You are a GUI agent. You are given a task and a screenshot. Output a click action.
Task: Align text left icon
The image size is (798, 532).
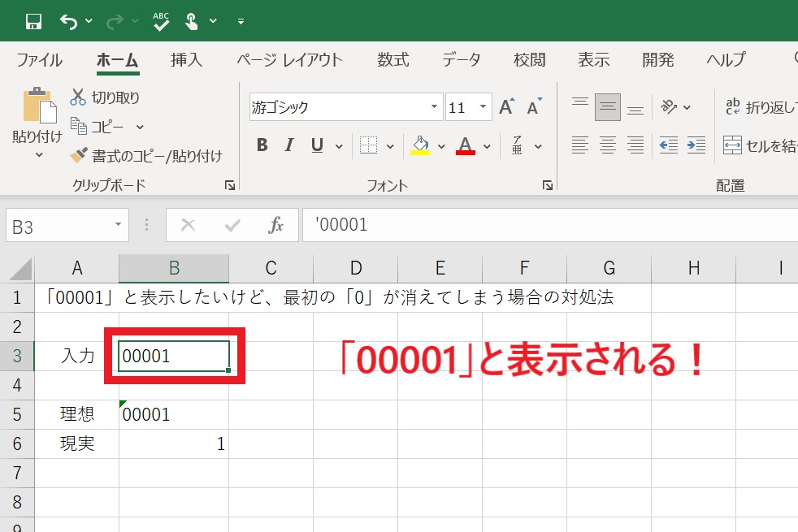579,145
